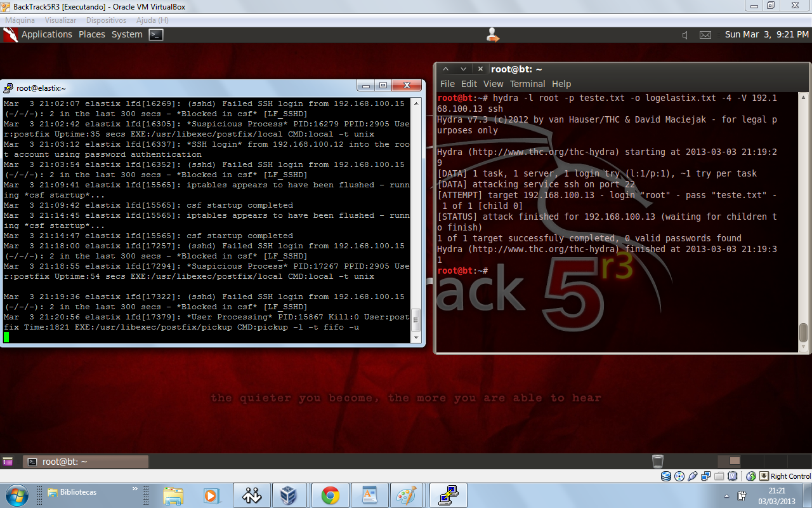Open the document editor taskbar icon

click(369, 495)
